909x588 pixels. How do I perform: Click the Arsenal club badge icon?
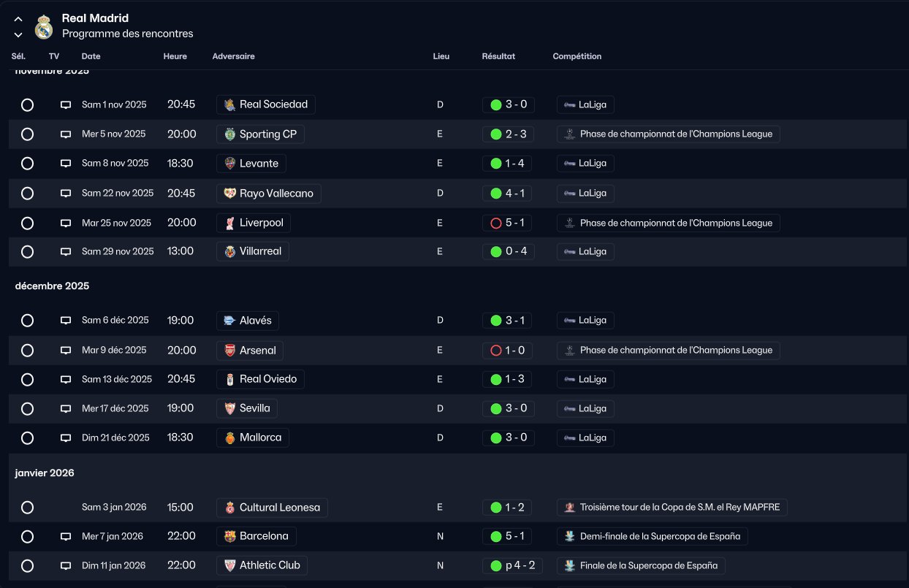point(230,351)
